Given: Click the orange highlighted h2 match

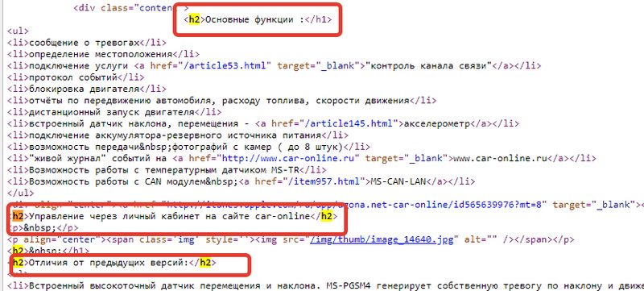Looking at the screenshot, I should point(18,216).
